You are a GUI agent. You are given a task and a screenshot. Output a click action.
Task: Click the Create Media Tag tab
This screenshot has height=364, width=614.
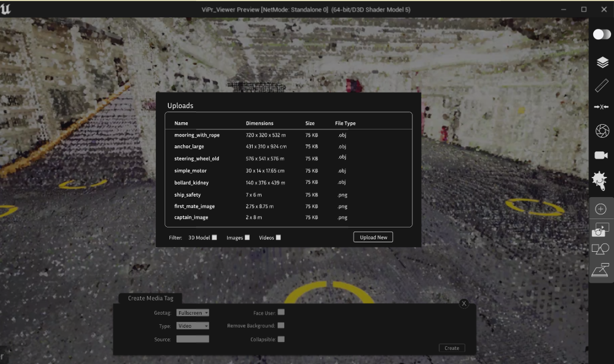pyautogui.click(x=150, y=298)
